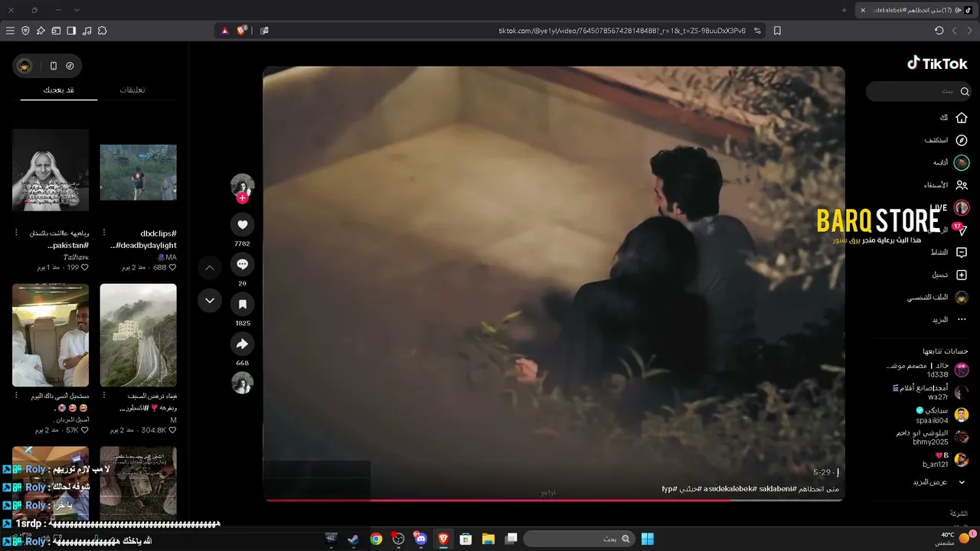Bookmark this page in browser address bar
The image size is (980, 551).
[777, 31]
